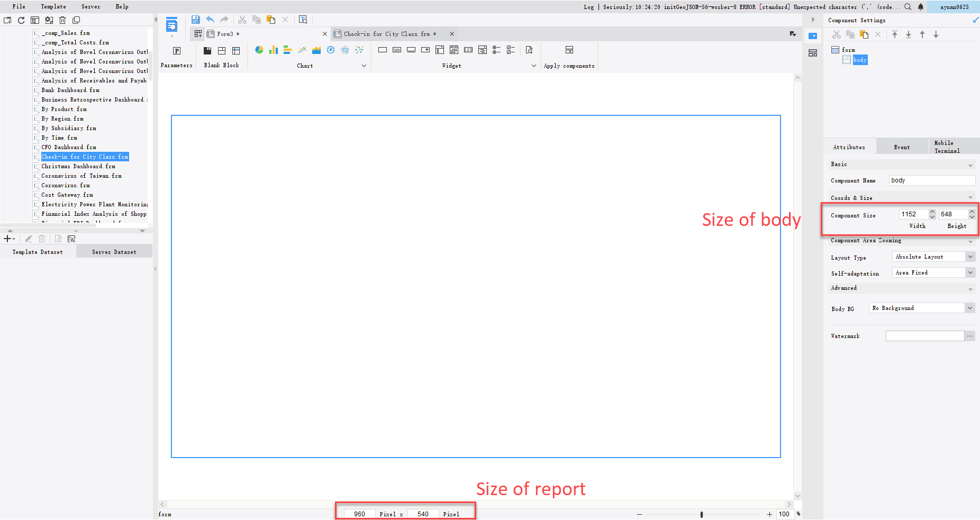Click the zoom slider handle
The image size is (980, 520).
point(702,514)
